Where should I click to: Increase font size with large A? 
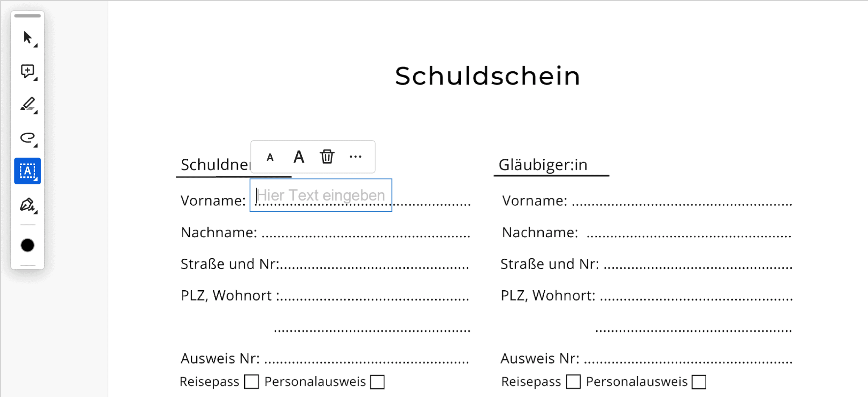coord(299,157)
